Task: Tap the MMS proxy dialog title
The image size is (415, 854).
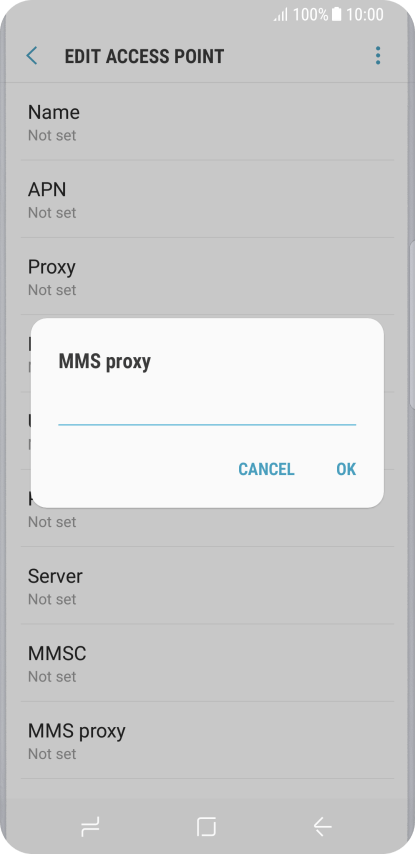Action: pyautogui.click(x=105, y=362)
